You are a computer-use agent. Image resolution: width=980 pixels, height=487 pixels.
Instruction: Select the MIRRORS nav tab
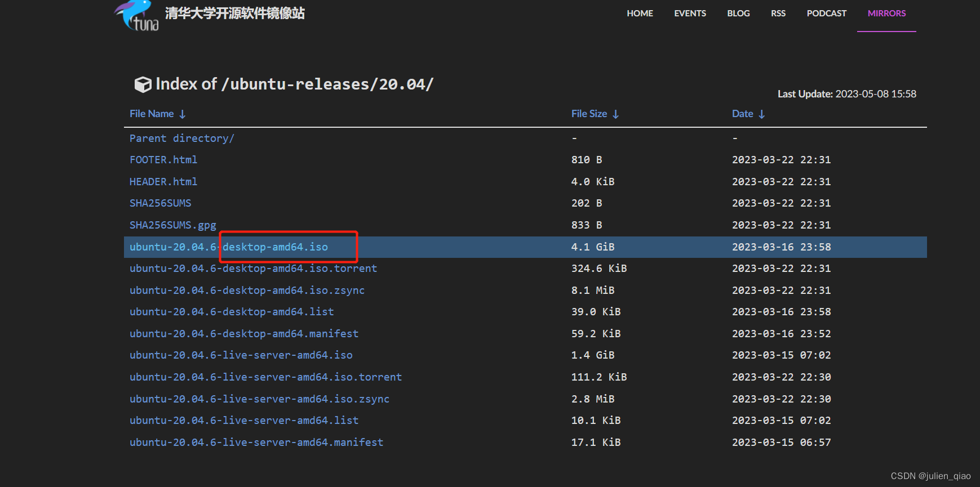pos(886,14)
